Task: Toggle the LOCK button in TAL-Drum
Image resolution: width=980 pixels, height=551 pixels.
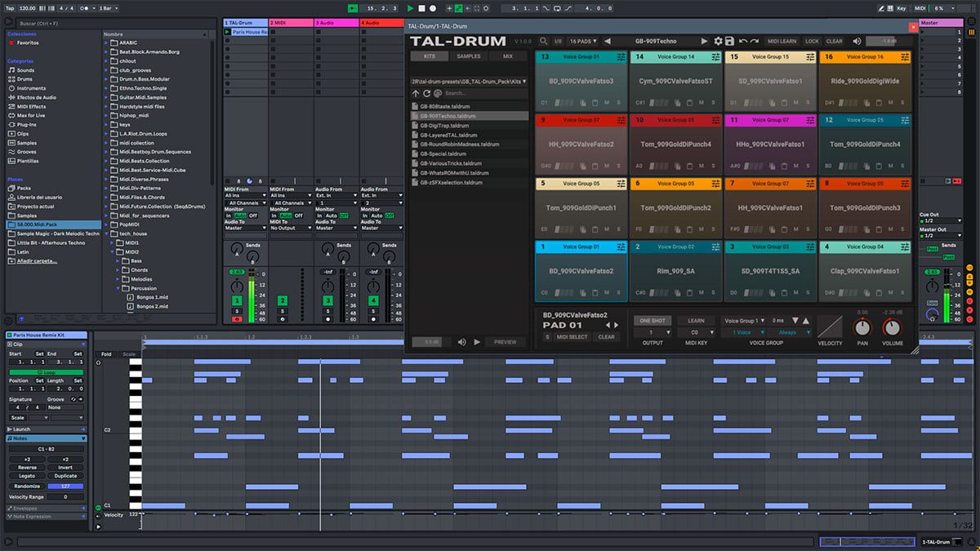Action: [x=812, y=41]
